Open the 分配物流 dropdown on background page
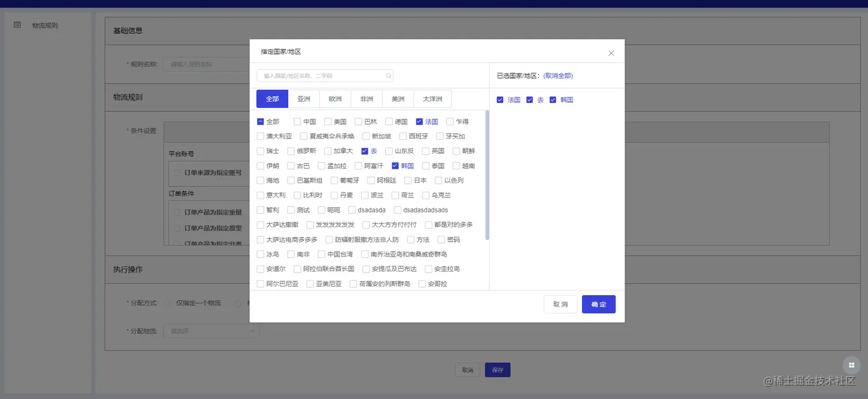Viewport: 868px width, 399px height. tap(212, 331)
